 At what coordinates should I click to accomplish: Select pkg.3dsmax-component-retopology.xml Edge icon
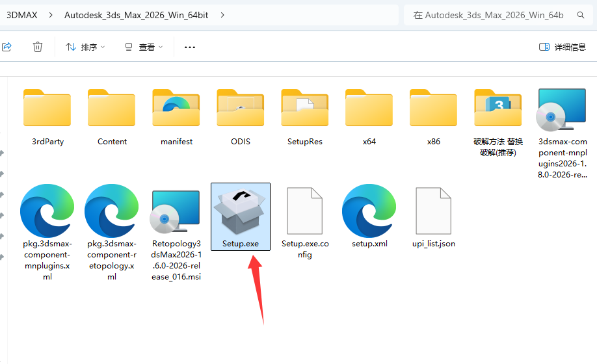[112, 211]
